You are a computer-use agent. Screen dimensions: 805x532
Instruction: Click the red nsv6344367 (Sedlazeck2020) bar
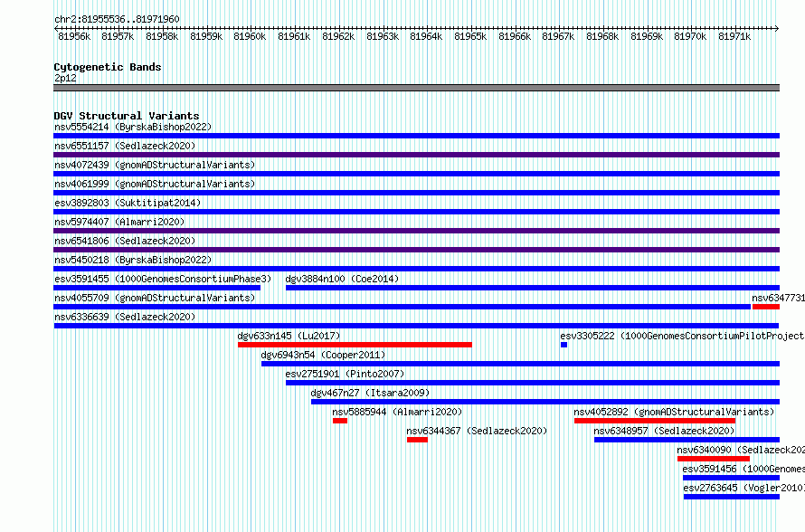click(x=417, y=440)
